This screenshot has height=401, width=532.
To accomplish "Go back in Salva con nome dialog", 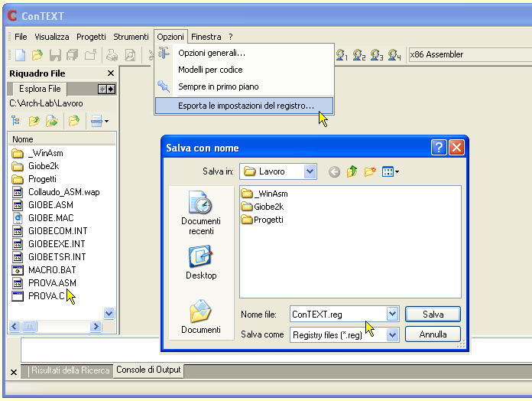I will point(334,172).
